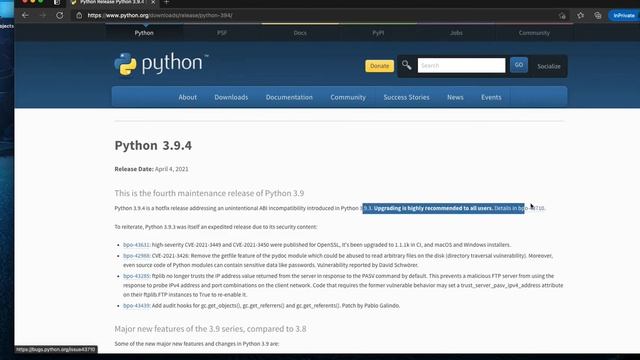Open the tab actions icon left of the tab
Image resolution: width=640 pixels, height=360 pixels.
[x=57, y=2]
